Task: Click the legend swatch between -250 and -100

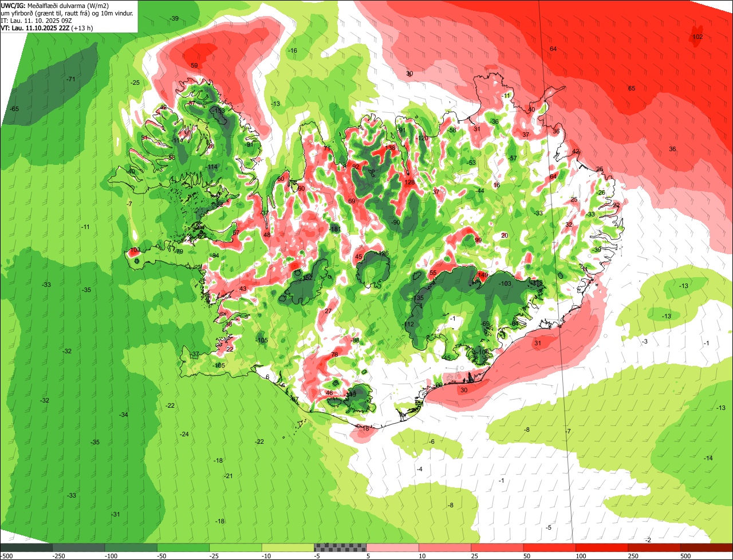Action: (78, 547)
